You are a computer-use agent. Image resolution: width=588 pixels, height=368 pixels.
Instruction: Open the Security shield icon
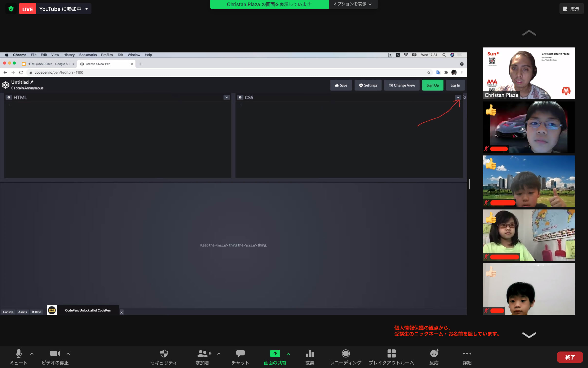coord(164,354)
